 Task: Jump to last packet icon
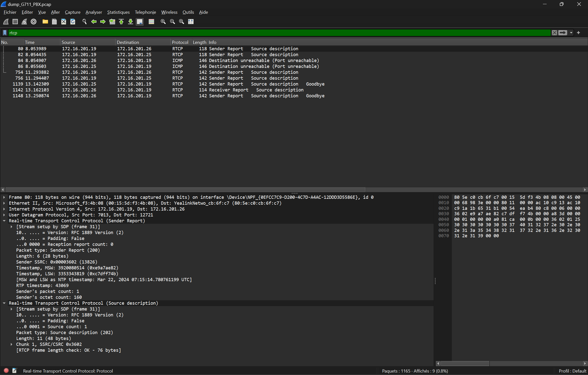tap(131, 22)
